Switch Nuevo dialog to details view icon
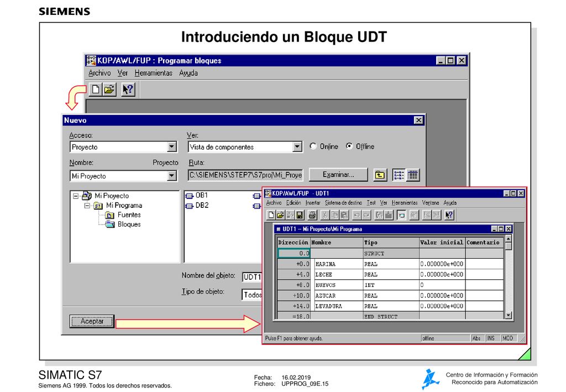 [412, 175]
